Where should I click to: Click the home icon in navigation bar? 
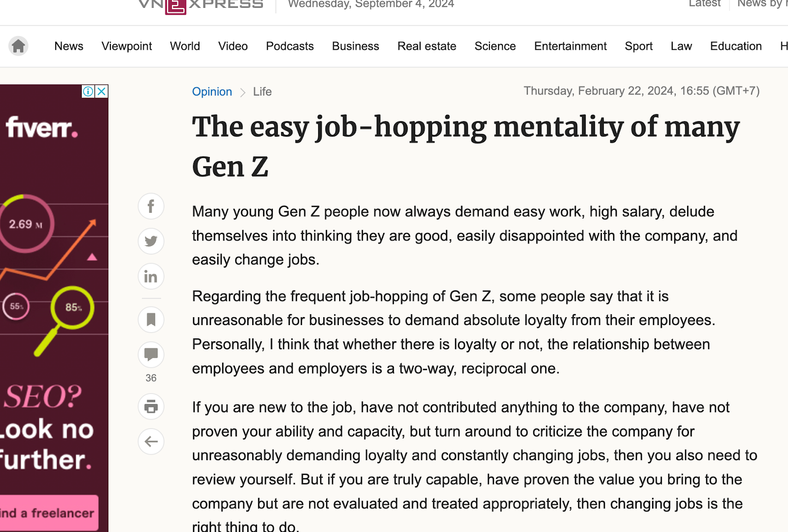click(18, 46)
